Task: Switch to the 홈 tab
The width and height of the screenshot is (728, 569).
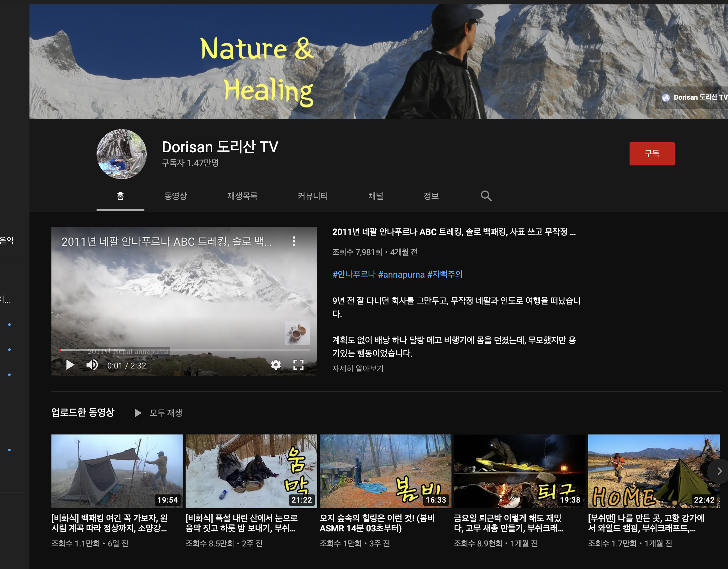Action: tap(120, 196)
